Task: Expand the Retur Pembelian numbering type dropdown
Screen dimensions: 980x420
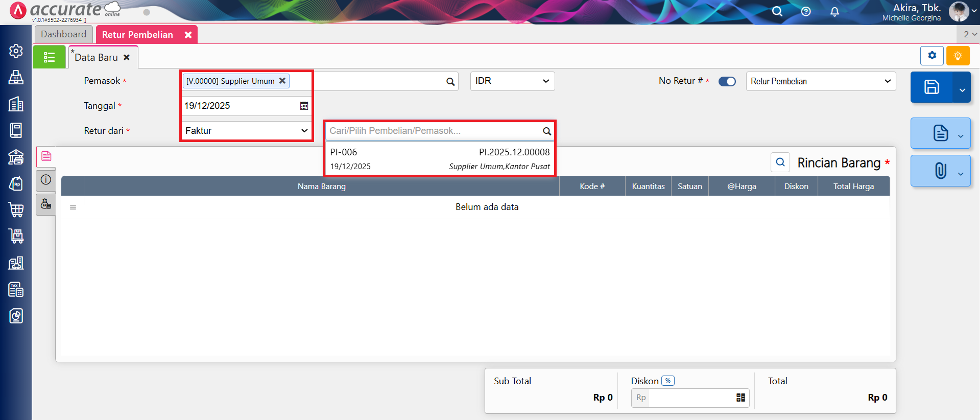Action: [x=820, y=81]
